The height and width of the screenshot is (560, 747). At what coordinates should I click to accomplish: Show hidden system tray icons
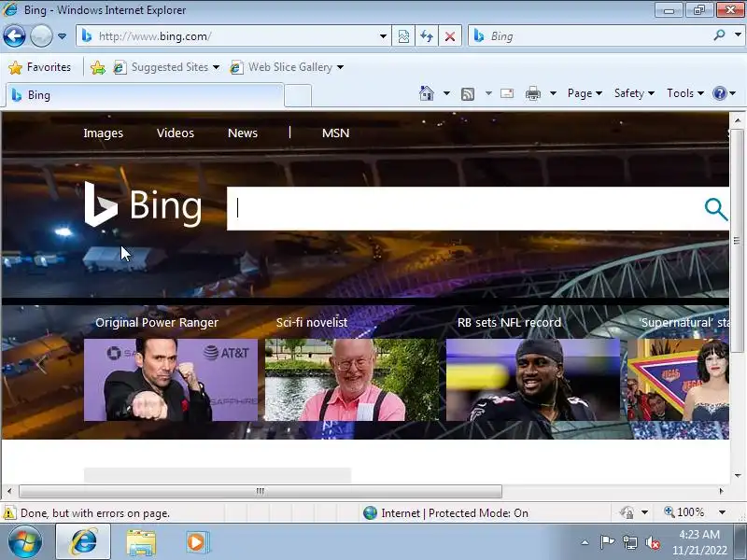(x=585, y=542)
